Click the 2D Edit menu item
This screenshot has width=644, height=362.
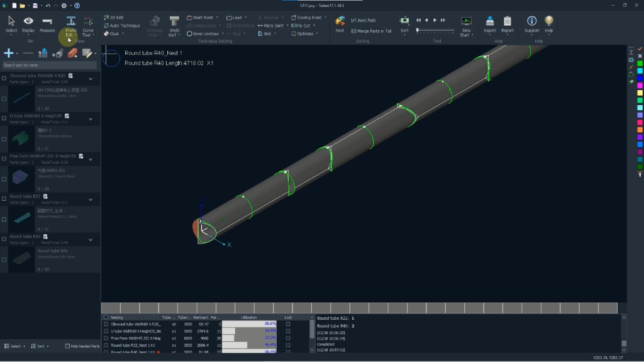pos(114,18)
